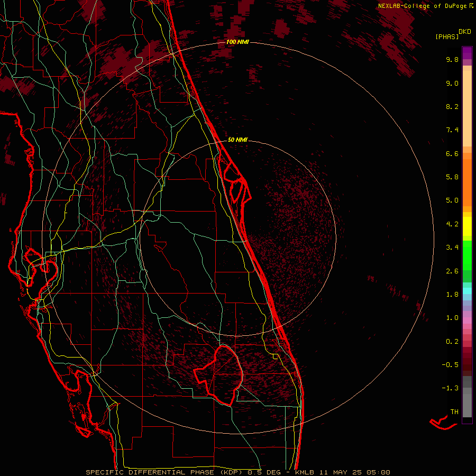476x476 pixels.
Task: Click SPECIFIC DIFFERENTIAL PHASE in the caption
Action: (151, 472)
